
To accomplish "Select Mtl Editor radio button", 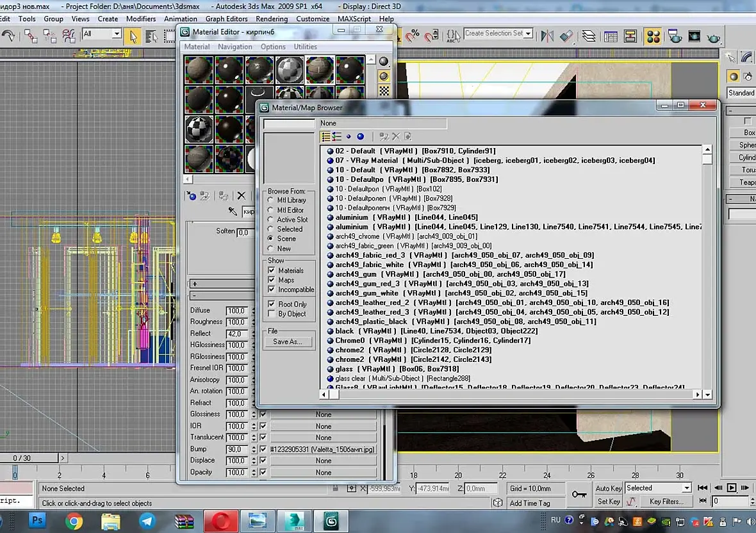I will click(x=270, y=210).
